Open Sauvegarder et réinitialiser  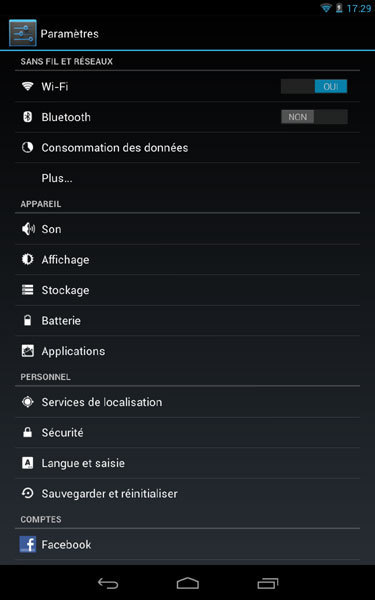(188, 494)
